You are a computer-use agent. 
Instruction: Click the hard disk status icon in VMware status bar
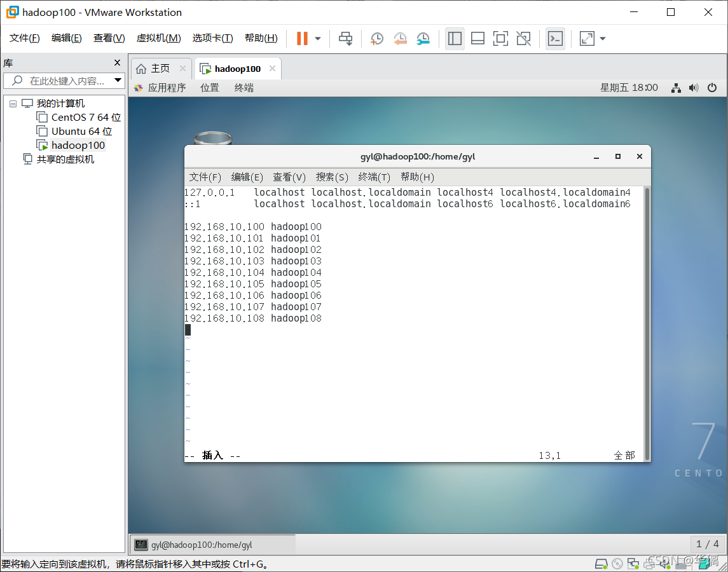point(601,564)
